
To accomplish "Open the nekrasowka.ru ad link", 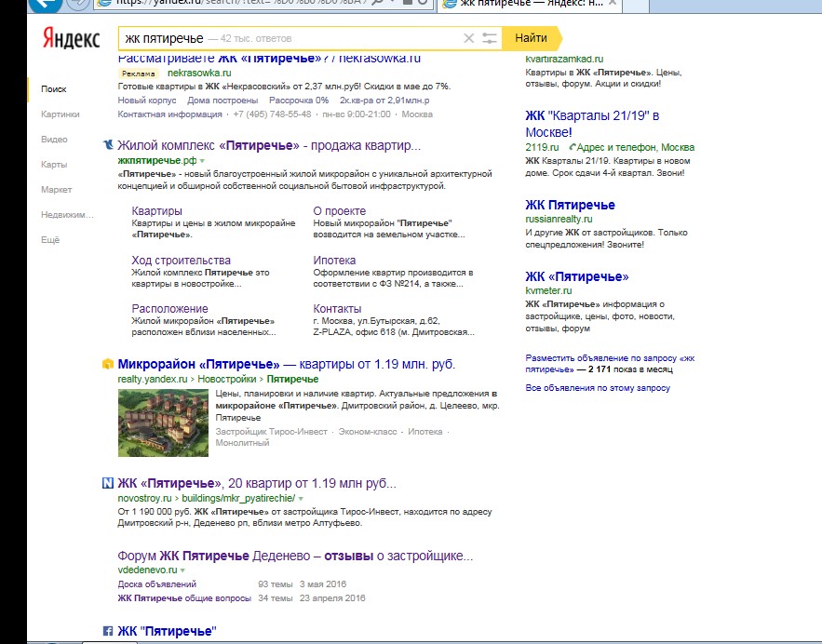I will 199,73.
